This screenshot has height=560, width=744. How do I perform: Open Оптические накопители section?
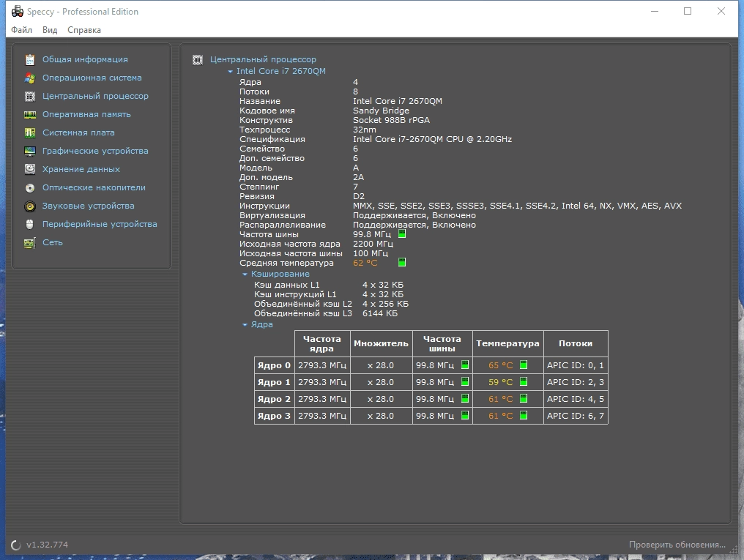pos(94,188)
